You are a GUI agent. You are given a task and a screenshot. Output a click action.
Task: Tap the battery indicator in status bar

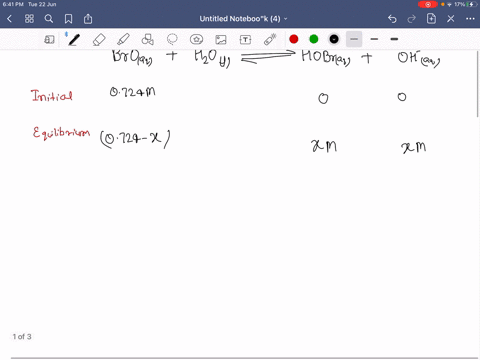tap(472, 4)
